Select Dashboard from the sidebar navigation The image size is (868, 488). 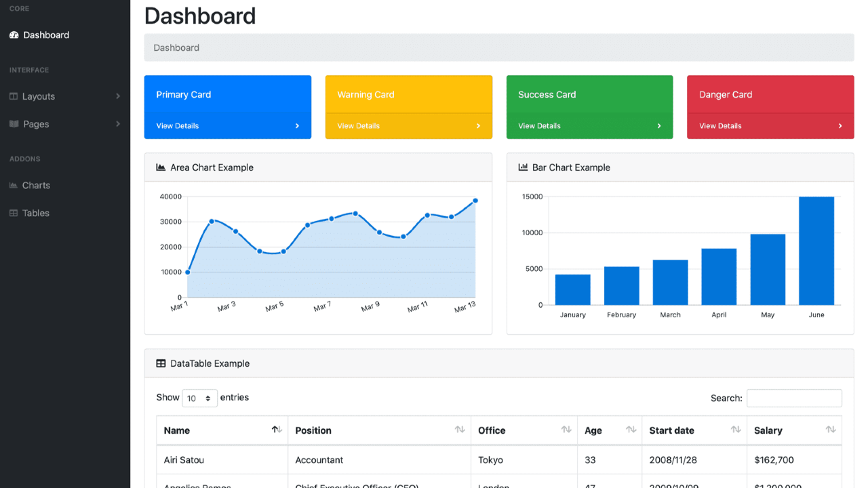pos(45,35)
